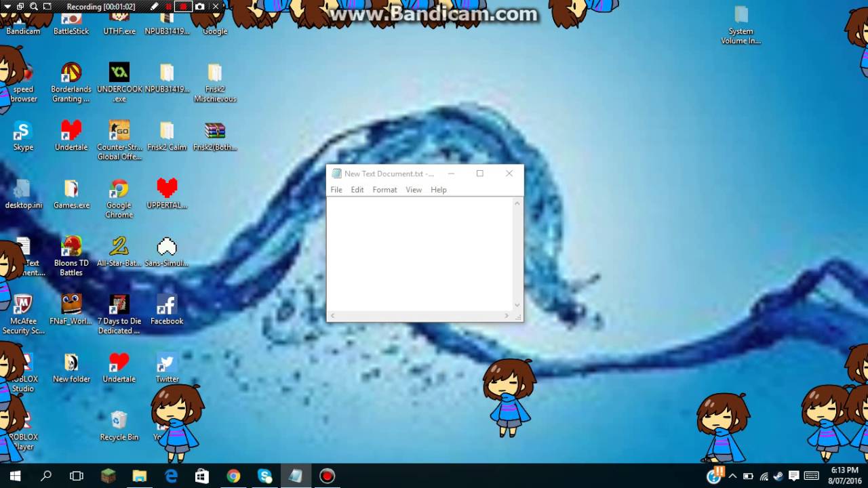Take a screenshot with Bandicam camera icon

(200, 7)
